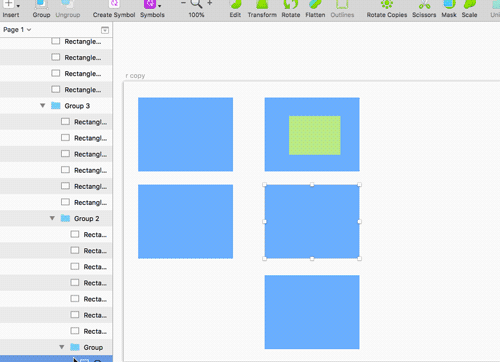Select the green rectangle on canvas
This screenshot has height=362, width=500.
[x=315, y=135]
